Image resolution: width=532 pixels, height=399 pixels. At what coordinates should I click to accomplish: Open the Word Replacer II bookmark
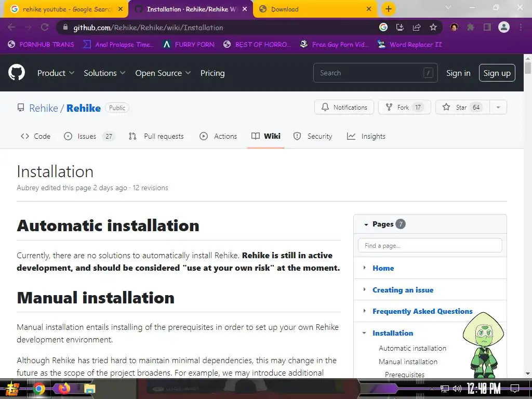click(x=410, y=45)
